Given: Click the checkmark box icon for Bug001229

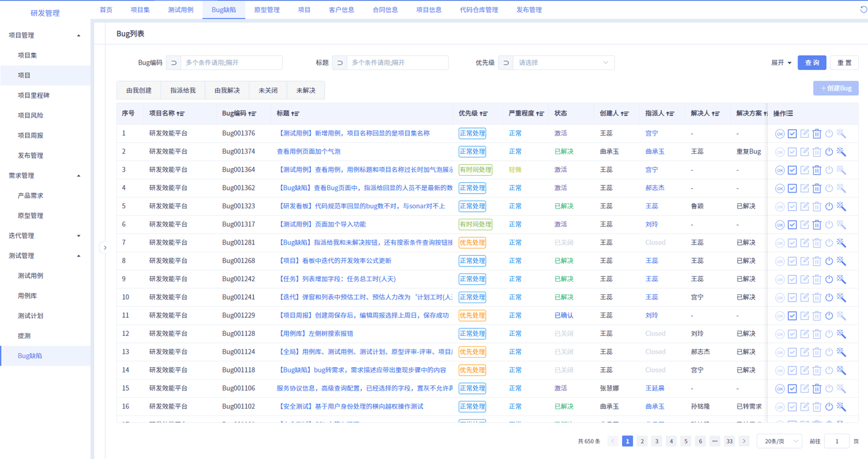Looking at the screenshot, I should click(792, 316).
